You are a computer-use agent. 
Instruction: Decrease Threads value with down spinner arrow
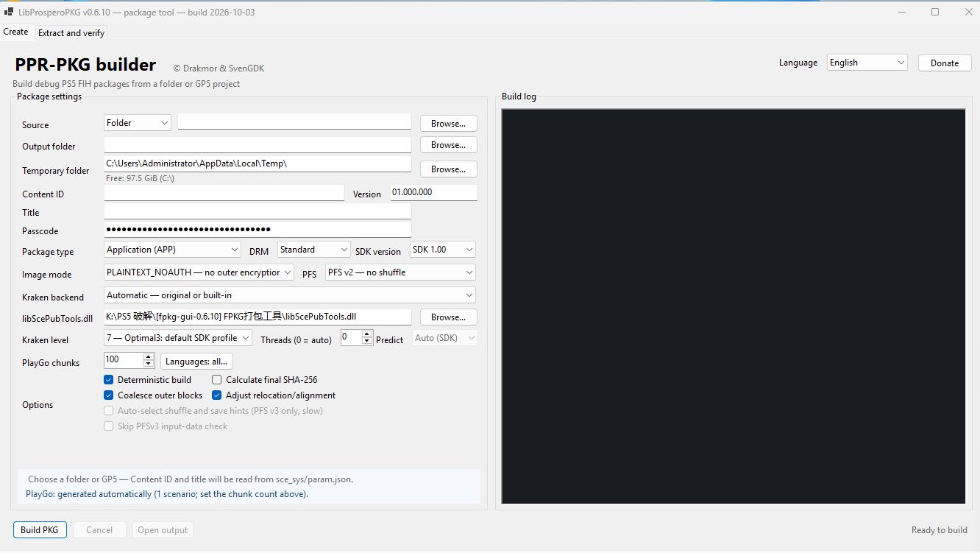(368, 342)
